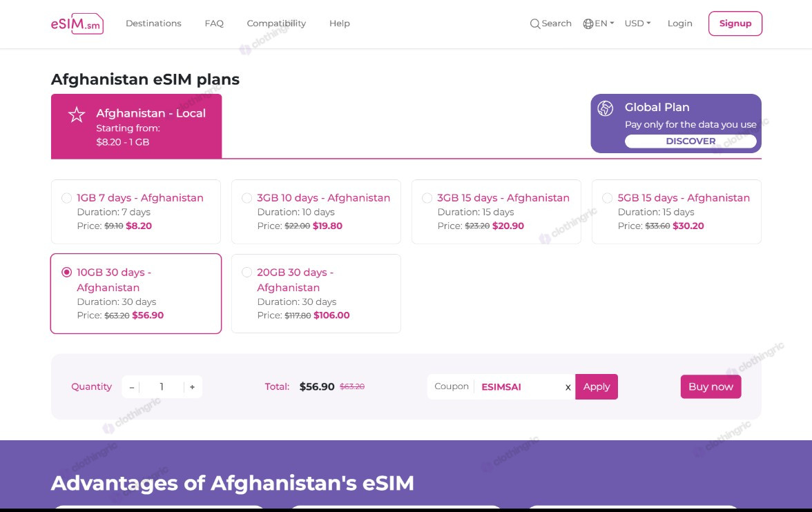The width and height of the screenshot is (812, 512).
Task: Select the 10GB 30 days plan radio
Action: 66,273
